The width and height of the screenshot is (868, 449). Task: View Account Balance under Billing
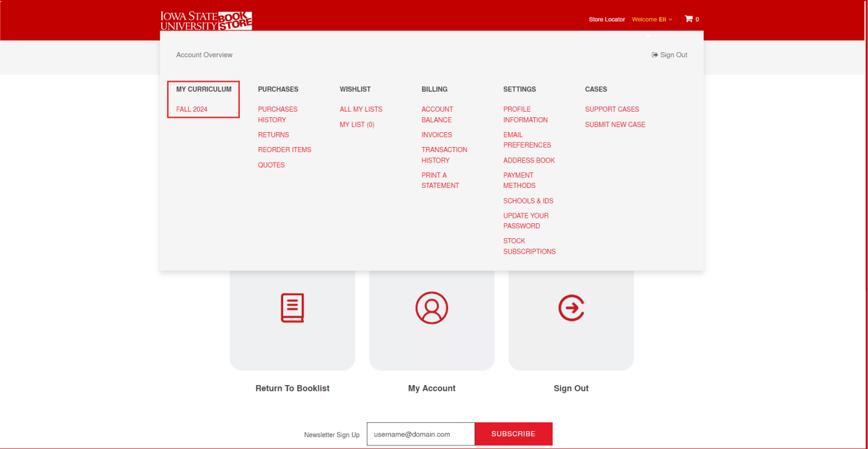pos(437,114)
